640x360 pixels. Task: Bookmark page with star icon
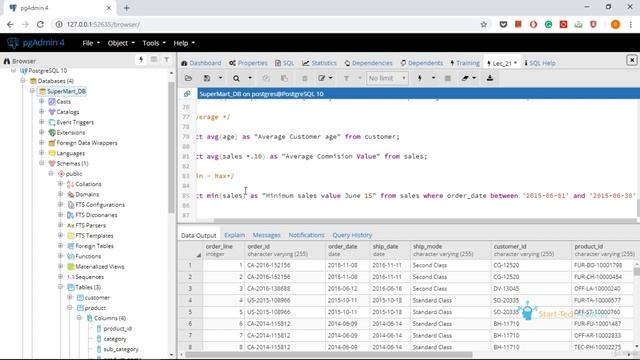click(484, 24)
